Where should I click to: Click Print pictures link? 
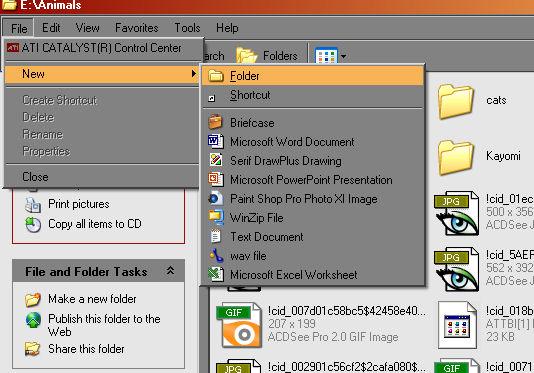79,204
